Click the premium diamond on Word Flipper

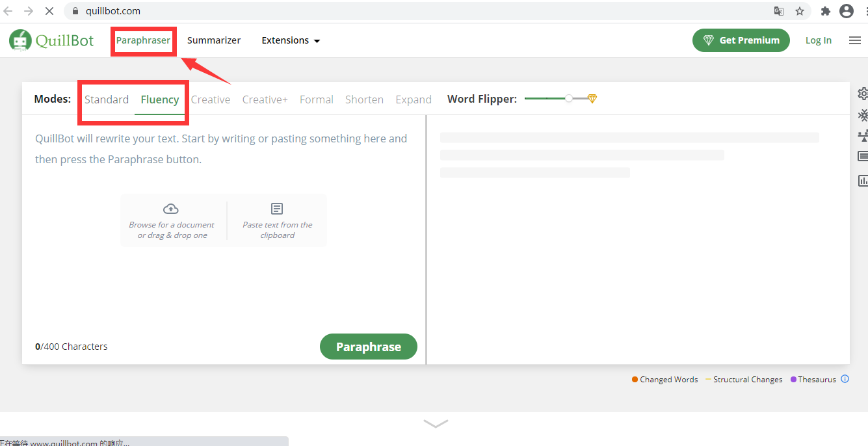tap(592, 99)
